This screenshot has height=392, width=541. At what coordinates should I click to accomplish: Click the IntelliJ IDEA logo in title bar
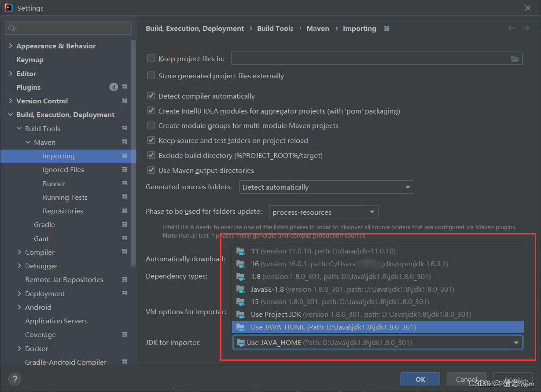click(x=8, y=7)
